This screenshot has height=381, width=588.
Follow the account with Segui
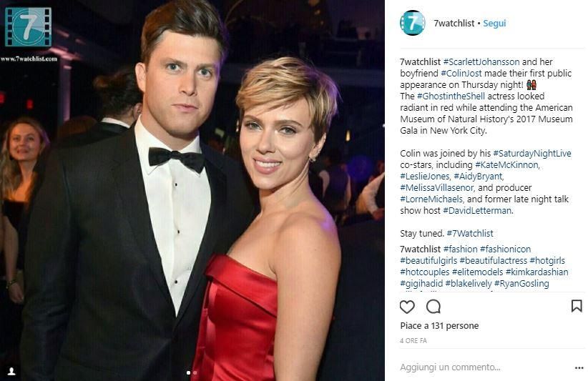[494, 23]
